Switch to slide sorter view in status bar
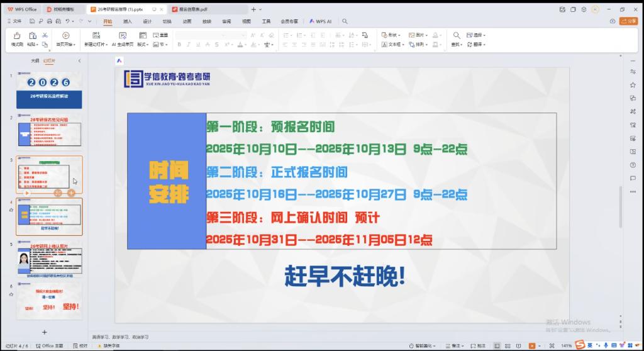 click(x=508, y=346)
